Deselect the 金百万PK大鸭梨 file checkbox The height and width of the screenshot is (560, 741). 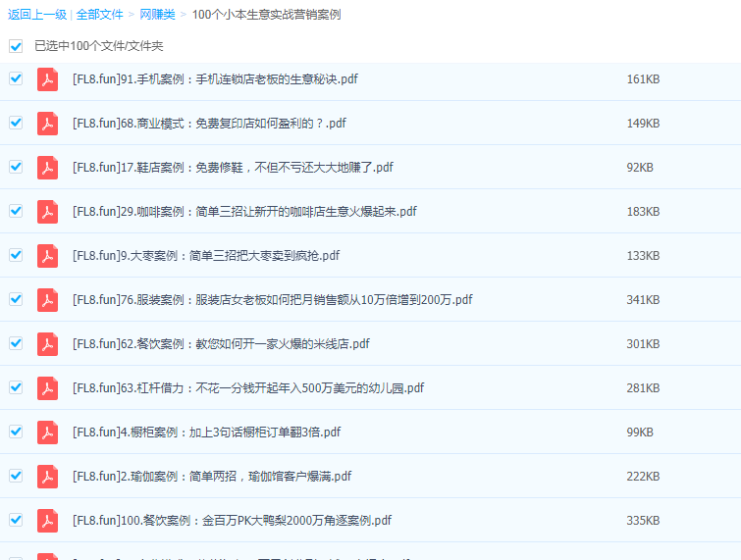[16, 520]
